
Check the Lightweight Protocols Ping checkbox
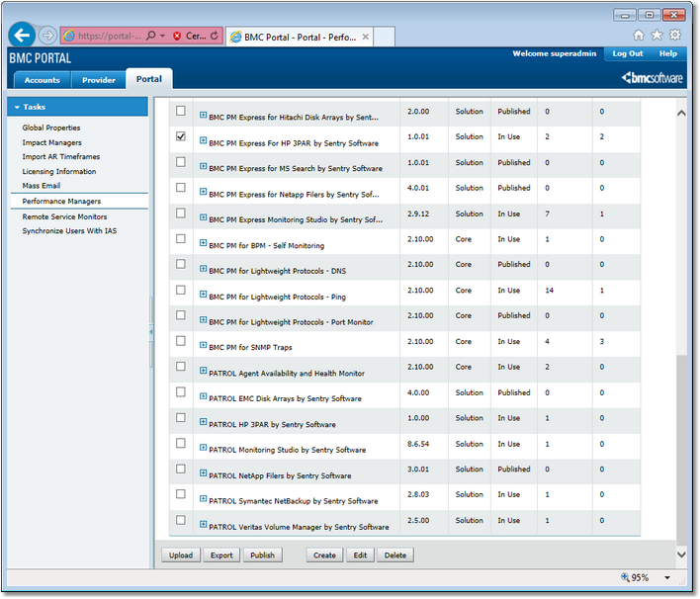tap(181, 291)
